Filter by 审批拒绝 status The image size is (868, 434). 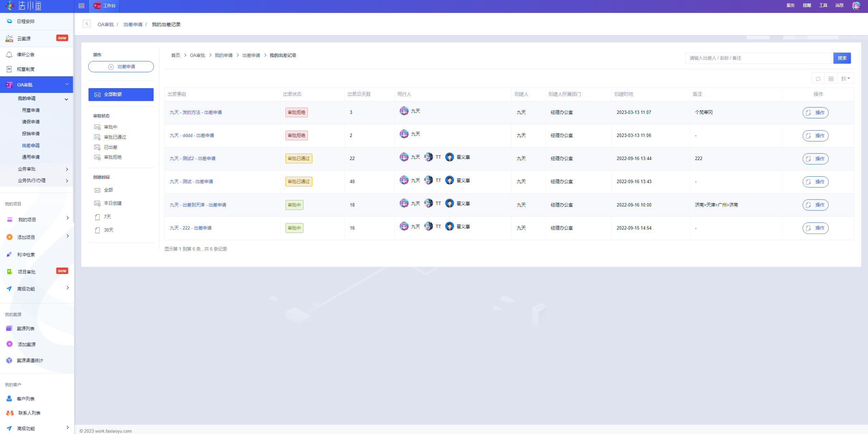(x=113, y=157)
